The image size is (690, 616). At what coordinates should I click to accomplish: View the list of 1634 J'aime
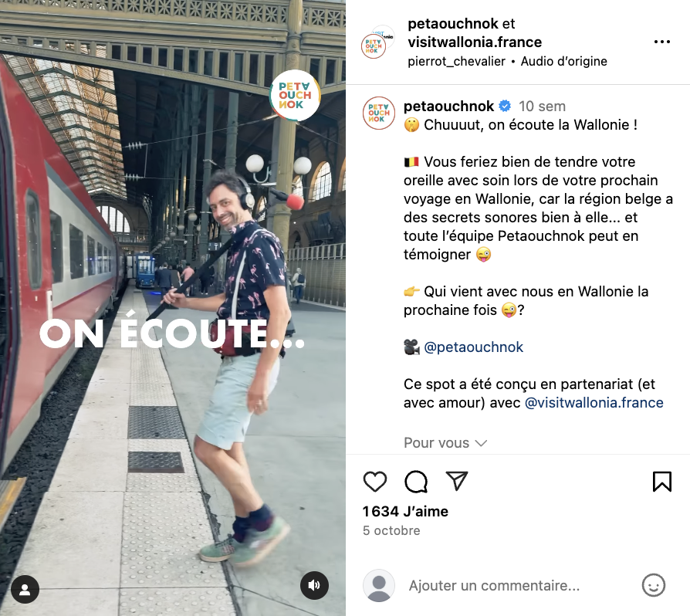coord(405,511)
